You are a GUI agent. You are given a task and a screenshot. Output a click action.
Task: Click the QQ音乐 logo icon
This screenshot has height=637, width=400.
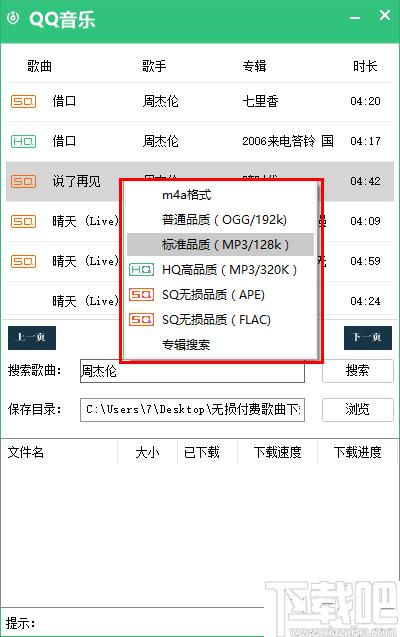13,18
